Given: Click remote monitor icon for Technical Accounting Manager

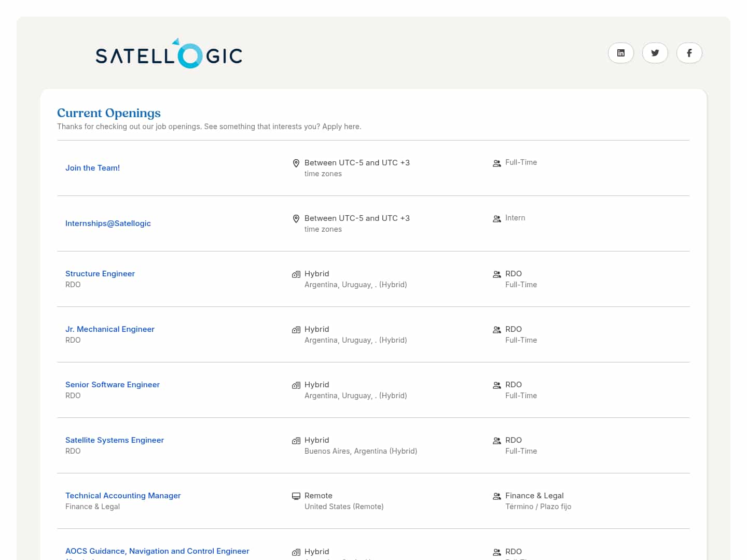Looking at the screenshot, I should (x=296, y=496).
